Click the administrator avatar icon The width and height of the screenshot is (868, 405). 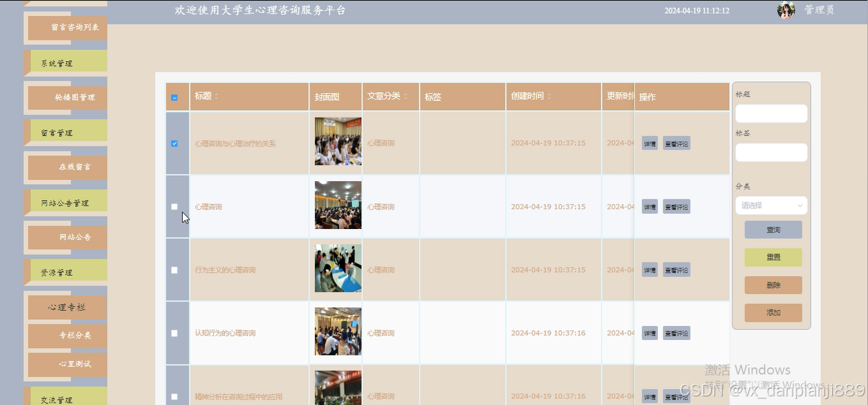tap(786, 10)
